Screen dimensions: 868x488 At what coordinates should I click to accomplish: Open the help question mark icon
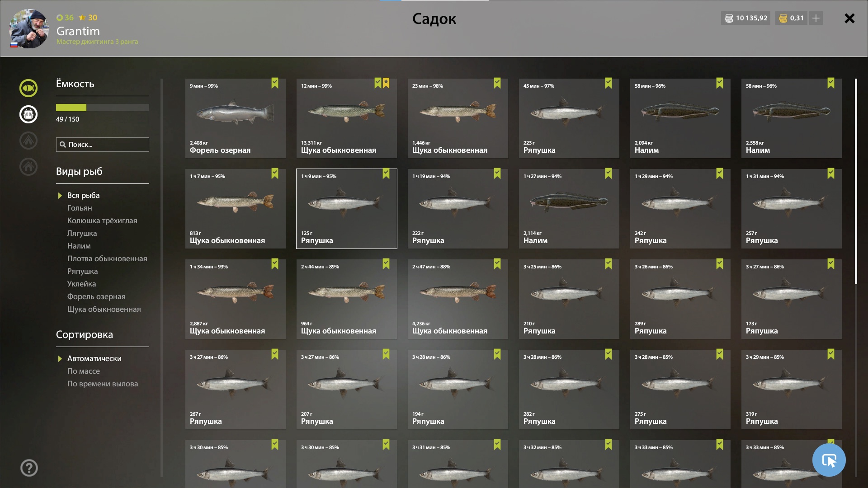click(x=29, y=468)
